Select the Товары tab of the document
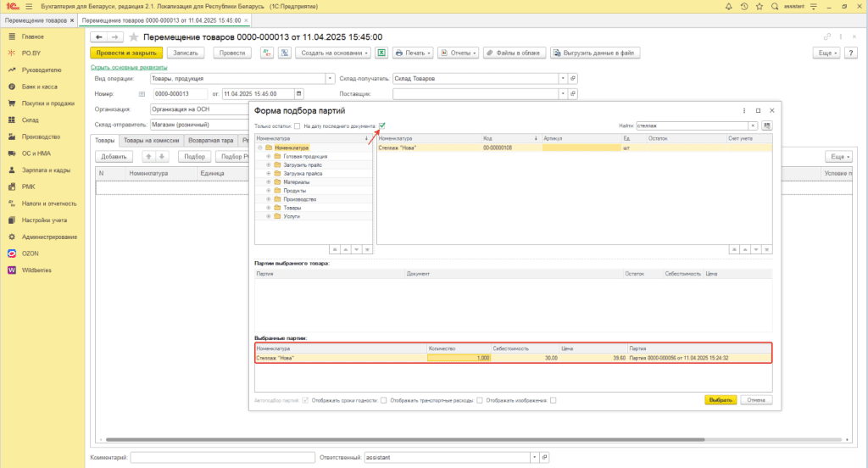 104,141
